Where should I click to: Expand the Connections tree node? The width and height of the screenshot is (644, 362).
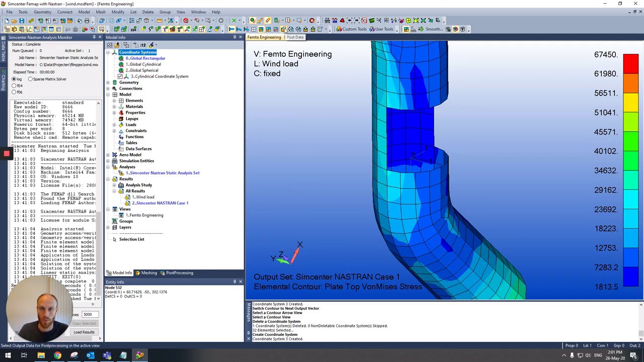pos(108,88)
